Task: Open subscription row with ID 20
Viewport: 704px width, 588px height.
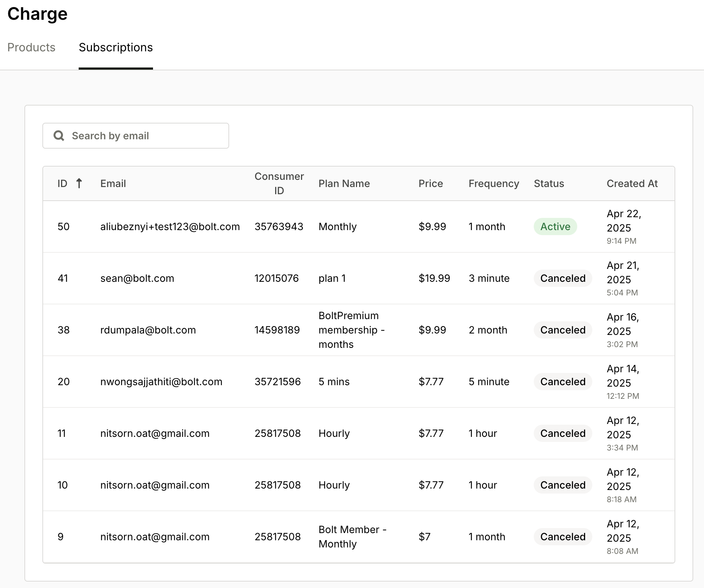Action: pos(359,382)
